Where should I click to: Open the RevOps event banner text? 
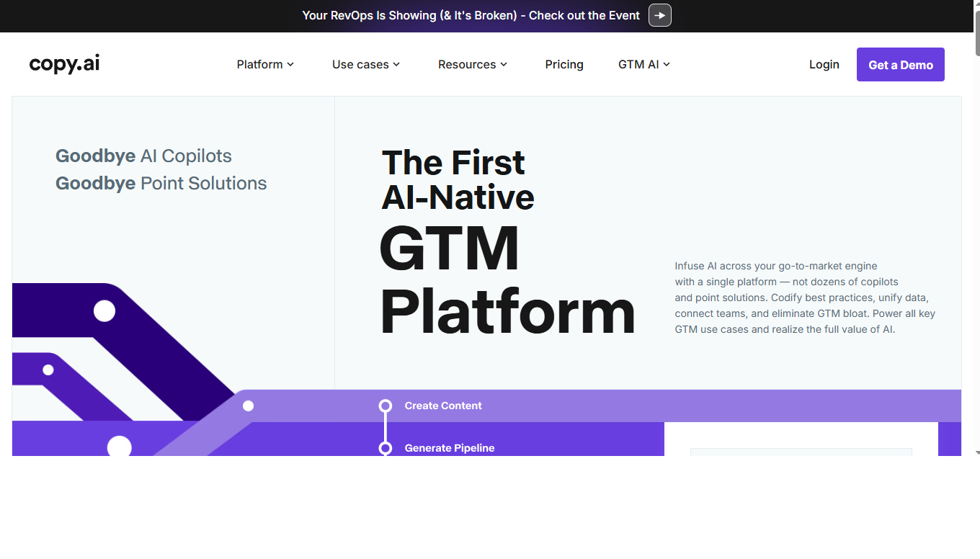(471, 15)
